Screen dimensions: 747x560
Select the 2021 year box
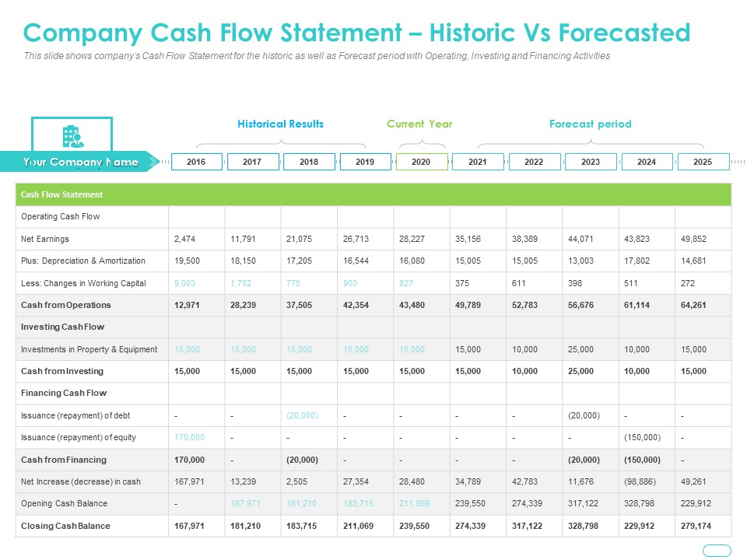(x=478, y=162)
